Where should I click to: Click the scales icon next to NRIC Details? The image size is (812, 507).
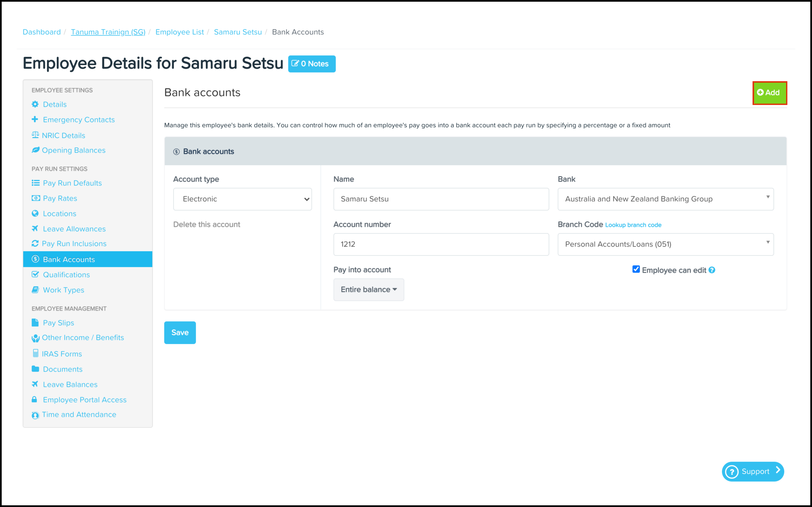35,135
